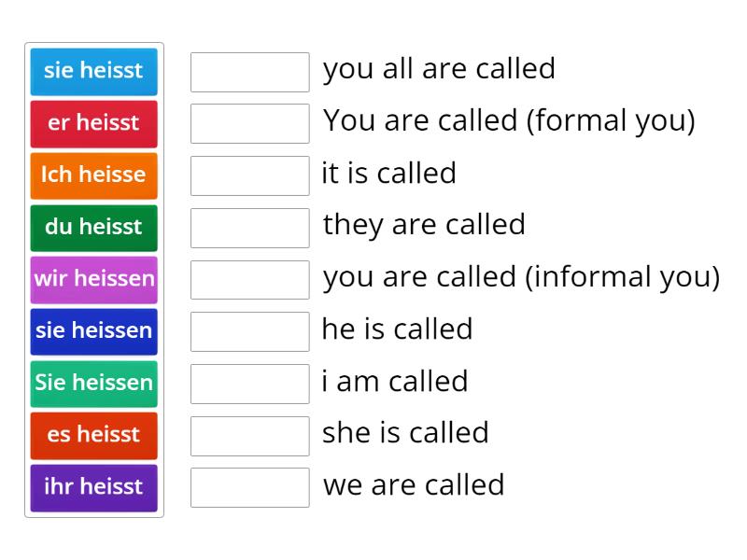Select the 'sie heisst' blue tile

point(93,72)
